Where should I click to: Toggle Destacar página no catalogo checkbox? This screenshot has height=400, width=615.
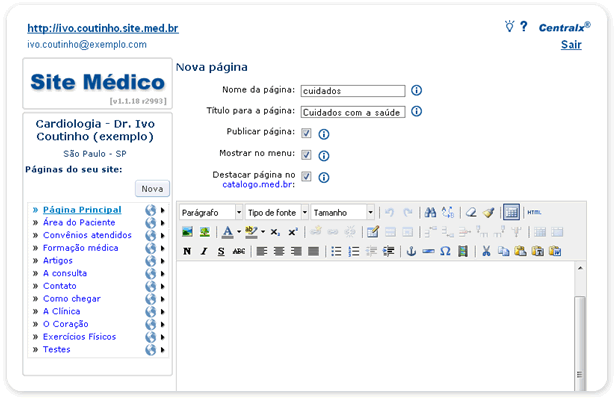click(x=307, y=177)
